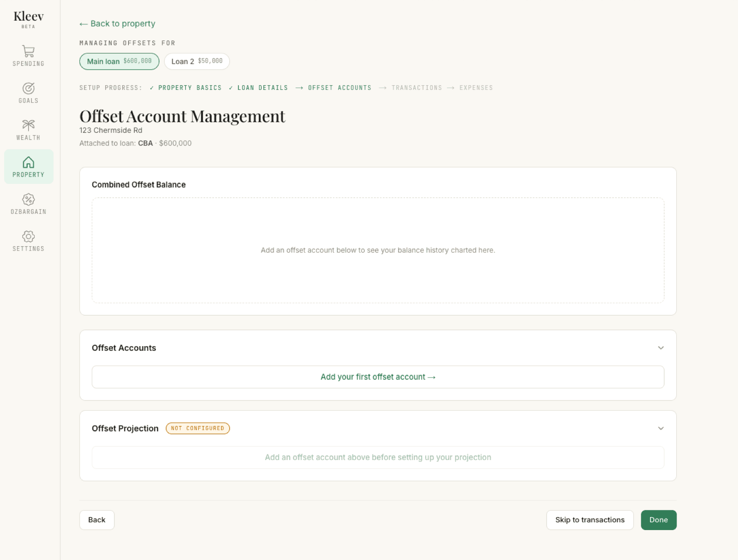Image resolution: width=738 pixels, height=560 pixels.
Task: Select the Main loan $600,000 pill
Action: pyautogui.click(x=119, y=61)
